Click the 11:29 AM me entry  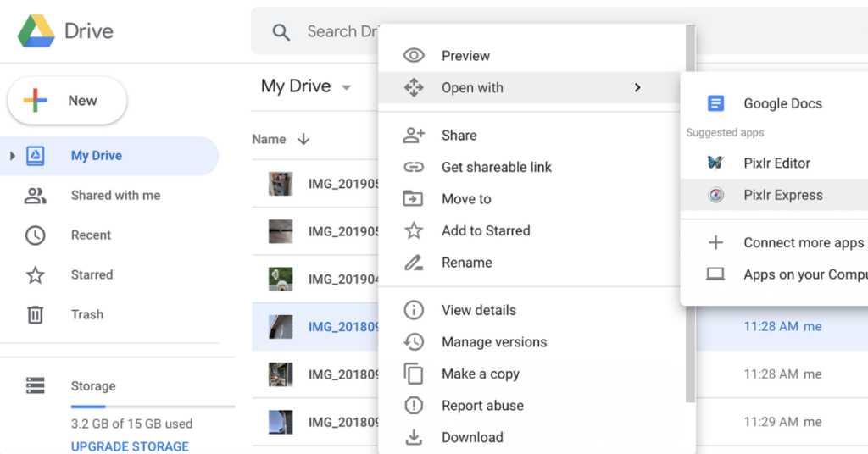coord(782,422)
